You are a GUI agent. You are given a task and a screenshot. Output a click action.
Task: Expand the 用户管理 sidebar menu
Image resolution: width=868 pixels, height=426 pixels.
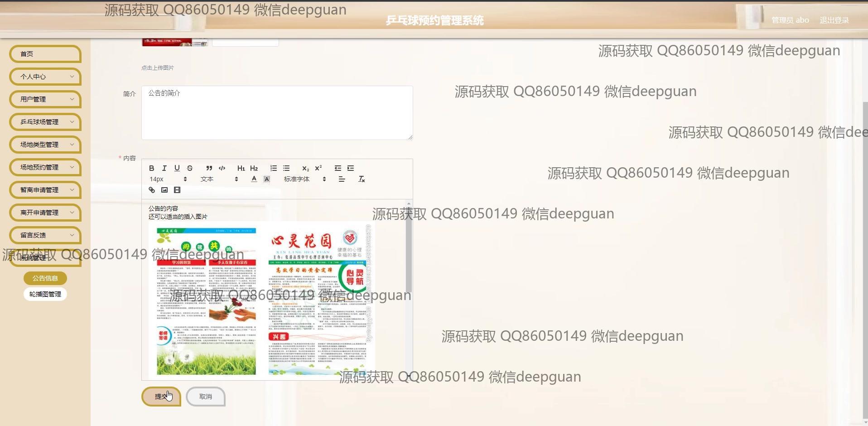point(45,99)
